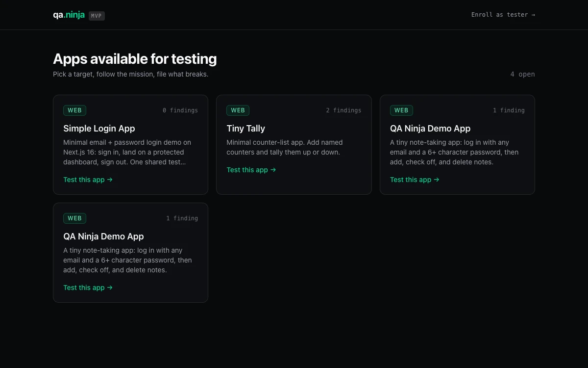The width and height of the screenshot is (588, 368).
Task: Follow the Enroll as tester link
Action: tap(503, 15)
